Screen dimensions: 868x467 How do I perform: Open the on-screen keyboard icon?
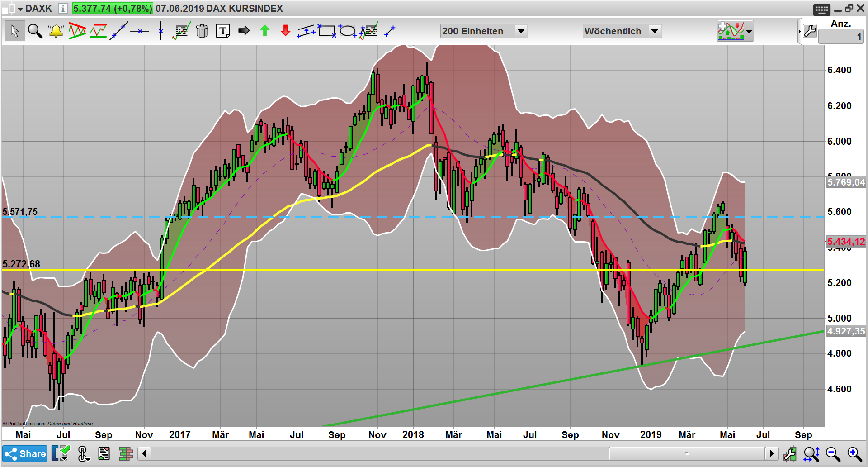(x=821, y=9)
